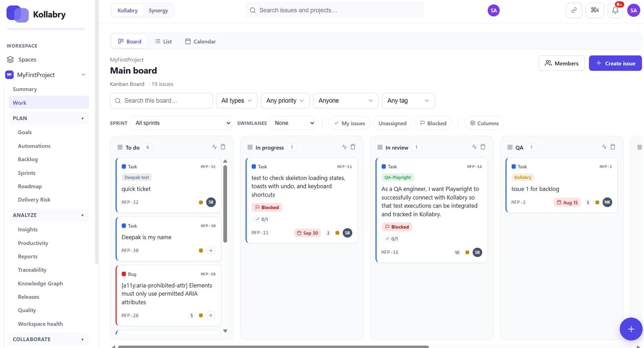Viewport: 644px width, 348px height.
Task: Open the All sprints selector
Action: pos(182,123)
